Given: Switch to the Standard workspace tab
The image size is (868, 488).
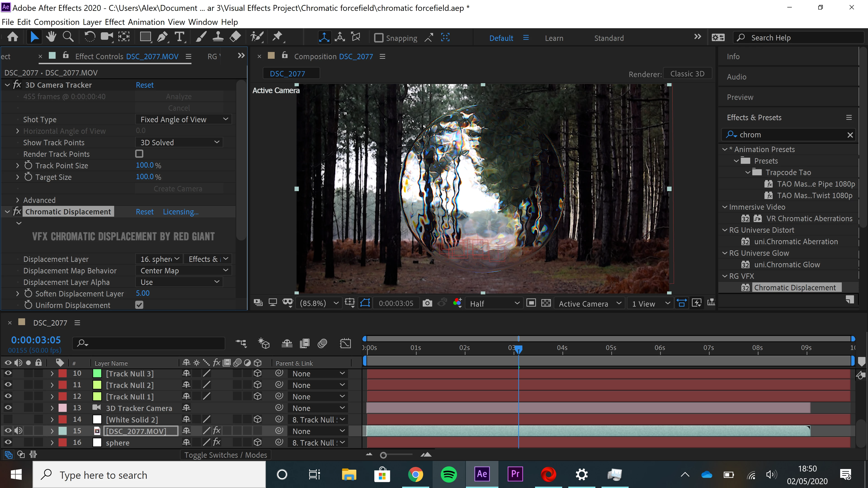Looking at the screenshot, I should (x=609, y=38).
